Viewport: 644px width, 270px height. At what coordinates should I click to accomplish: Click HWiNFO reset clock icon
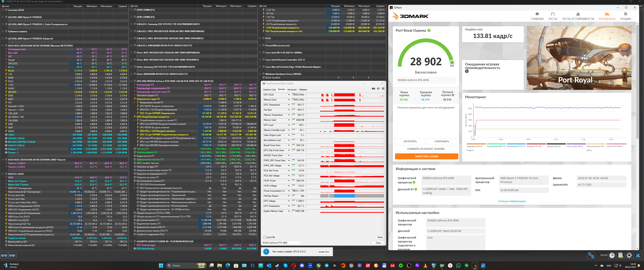[x=612, y=255]
